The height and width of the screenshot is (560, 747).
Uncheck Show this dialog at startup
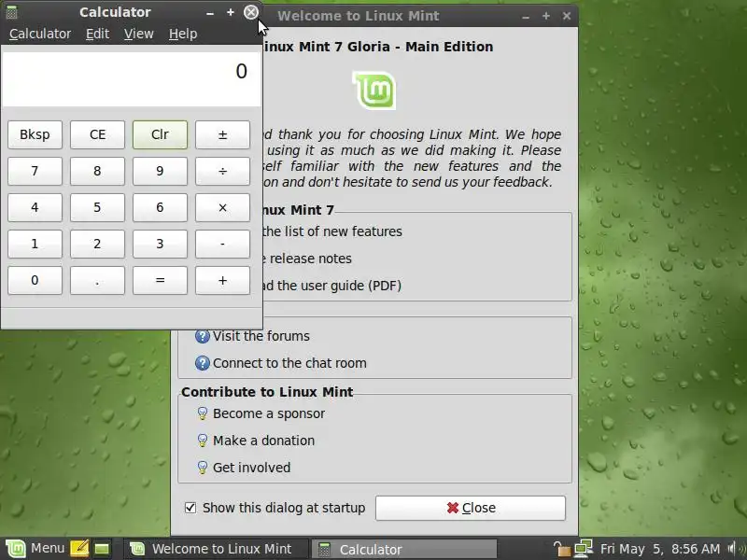coord(190,508)
